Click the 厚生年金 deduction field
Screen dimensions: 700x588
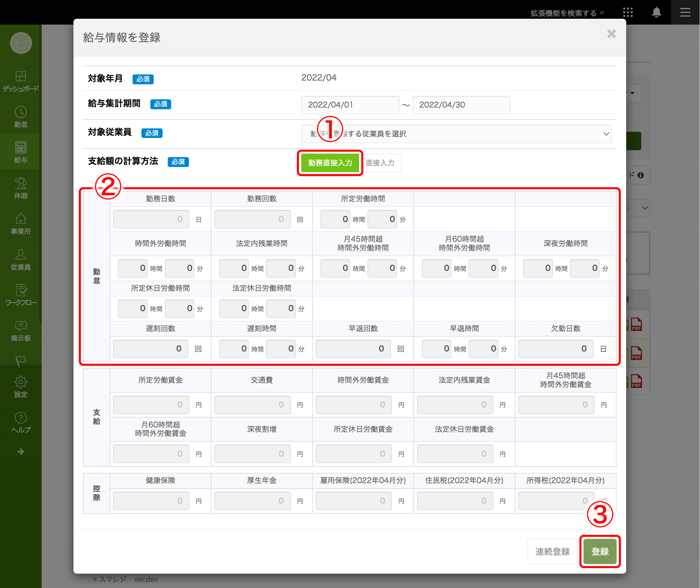[x=252, y=501]
